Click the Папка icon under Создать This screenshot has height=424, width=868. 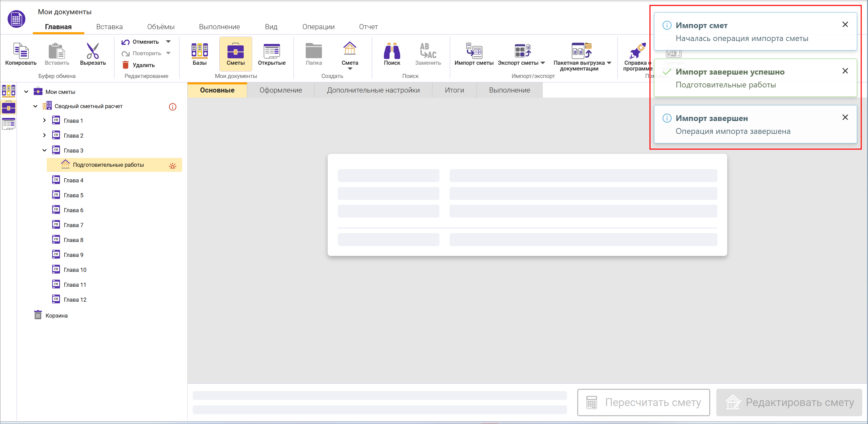click(313, 51)
